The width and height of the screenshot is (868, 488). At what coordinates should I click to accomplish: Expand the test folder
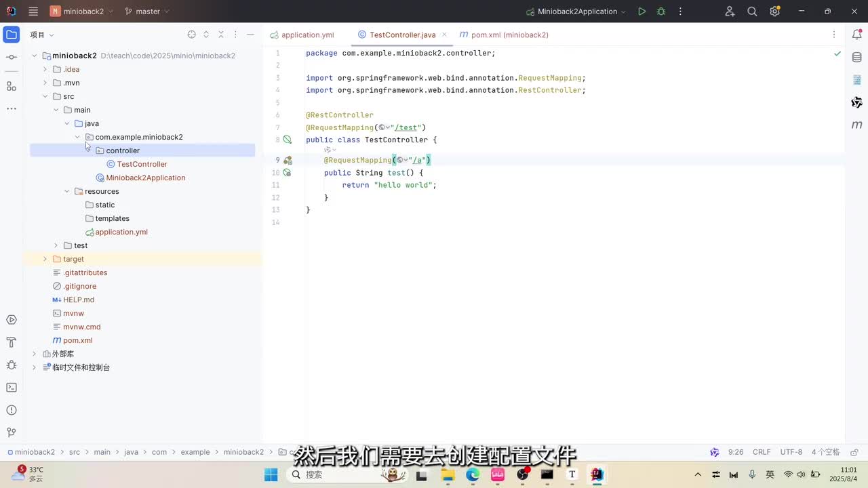coord(56,245)
